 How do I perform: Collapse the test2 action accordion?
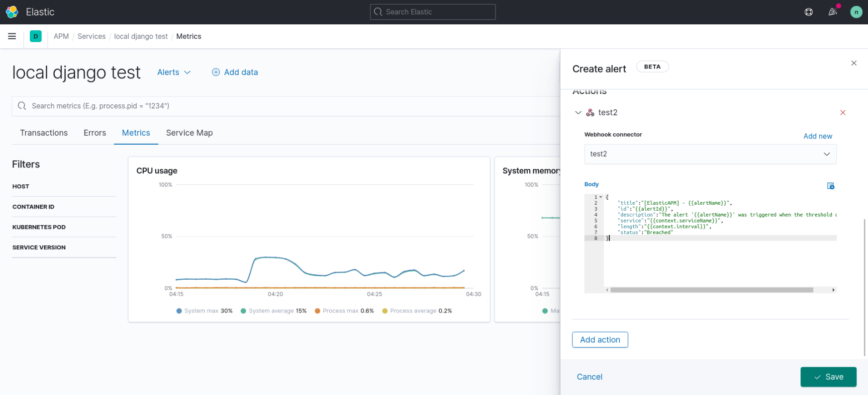tap(578, 113)
